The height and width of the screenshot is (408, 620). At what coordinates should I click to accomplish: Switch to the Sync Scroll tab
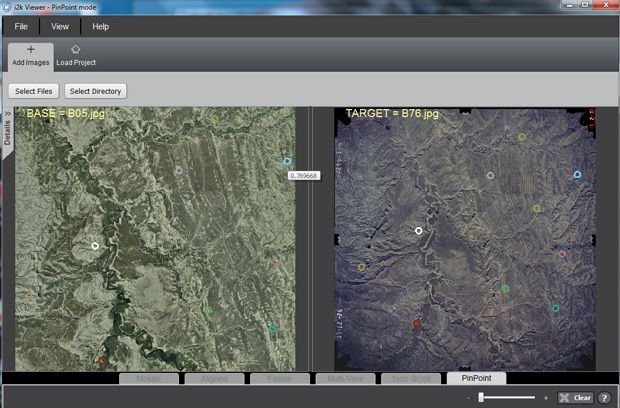coord(411,378)
